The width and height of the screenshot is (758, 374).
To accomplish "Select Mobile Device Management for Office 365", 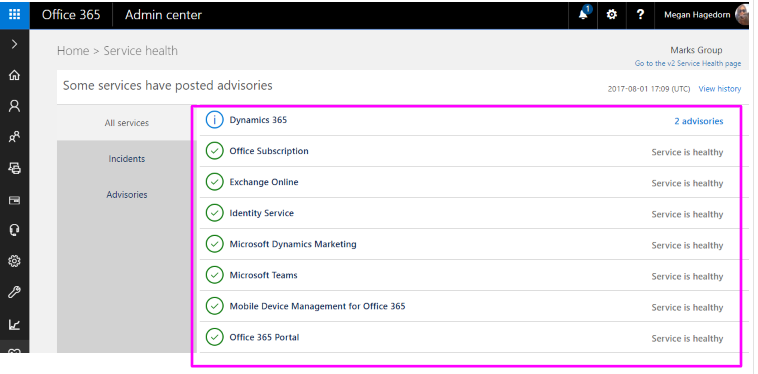I will coord(317,306).
